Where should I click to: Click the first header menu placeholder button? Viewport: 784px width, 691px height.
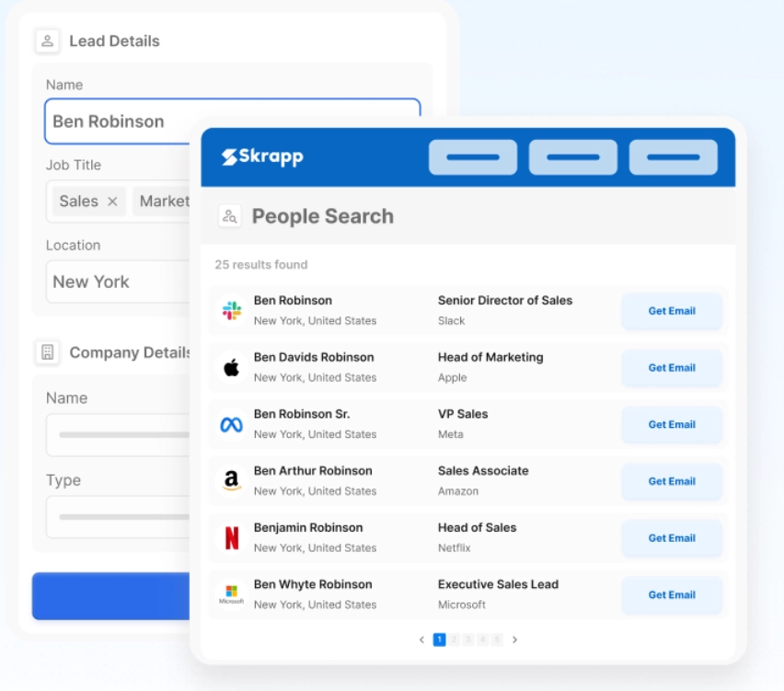473,157
